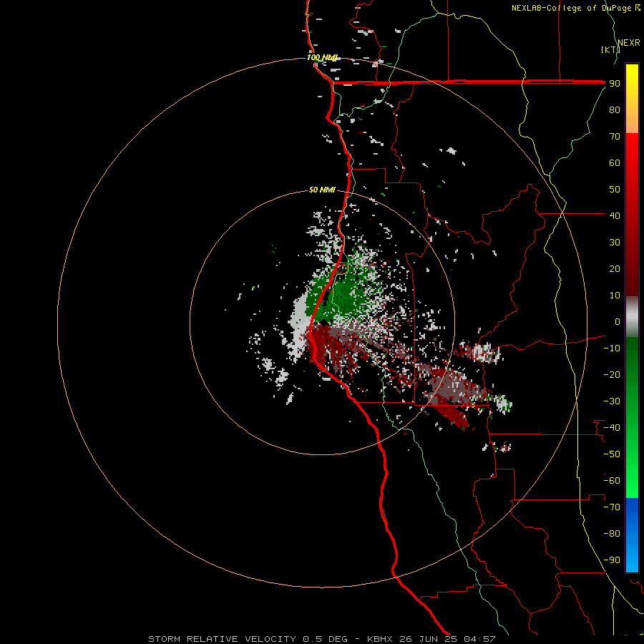Click the 80 value on the velocity scale
Screen dimensions: 644x644
(615, 110)
